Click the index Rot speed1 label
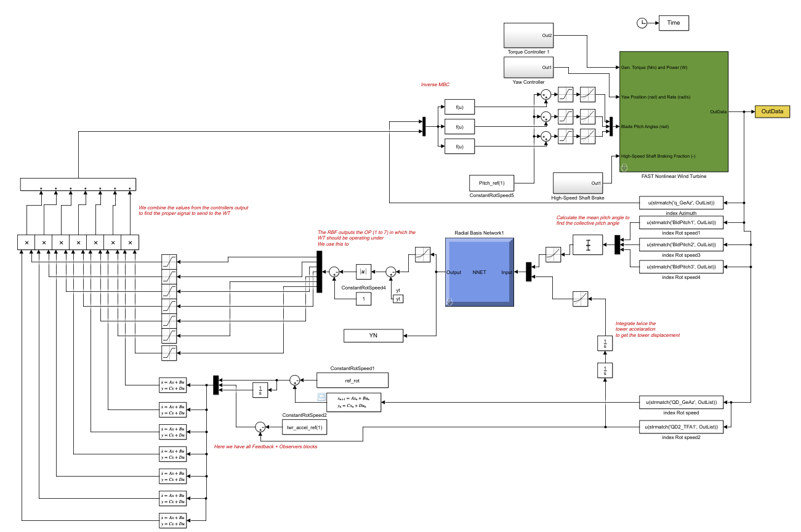 click(681, 233)
